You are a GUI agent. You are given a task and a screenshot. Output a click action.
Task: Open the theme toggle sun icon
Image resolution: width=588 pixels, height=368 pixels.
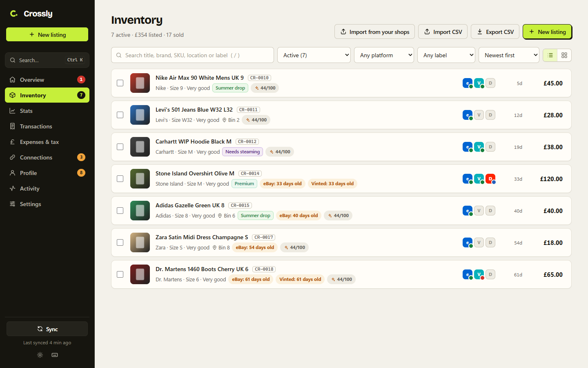(40, 355)
